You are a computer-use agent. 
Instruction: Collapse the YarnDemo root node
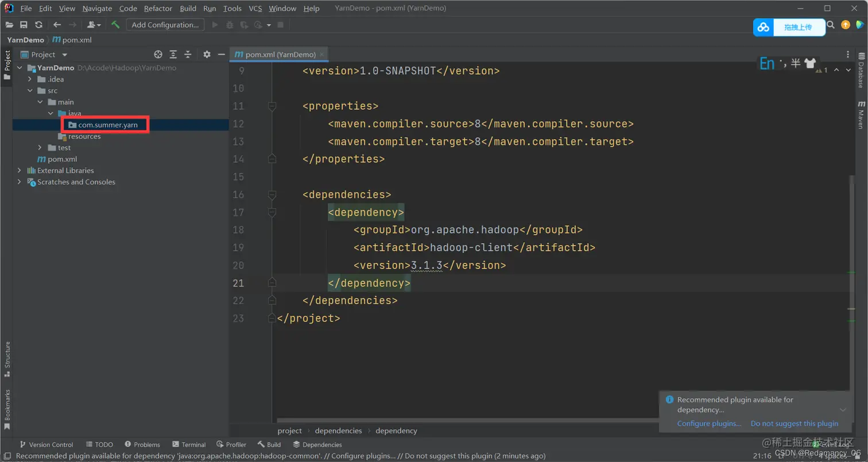[x=19, y=68]
